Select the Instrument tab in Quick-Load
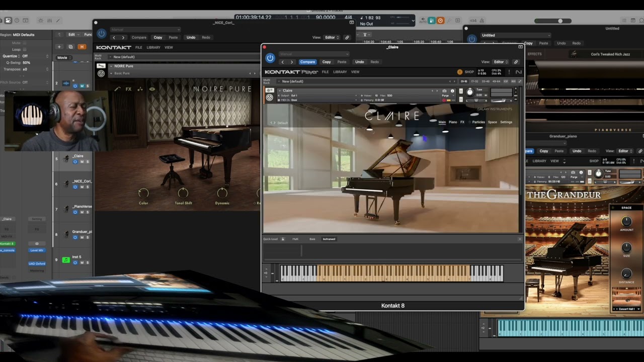The image size is (644, 362). (329, 239)
